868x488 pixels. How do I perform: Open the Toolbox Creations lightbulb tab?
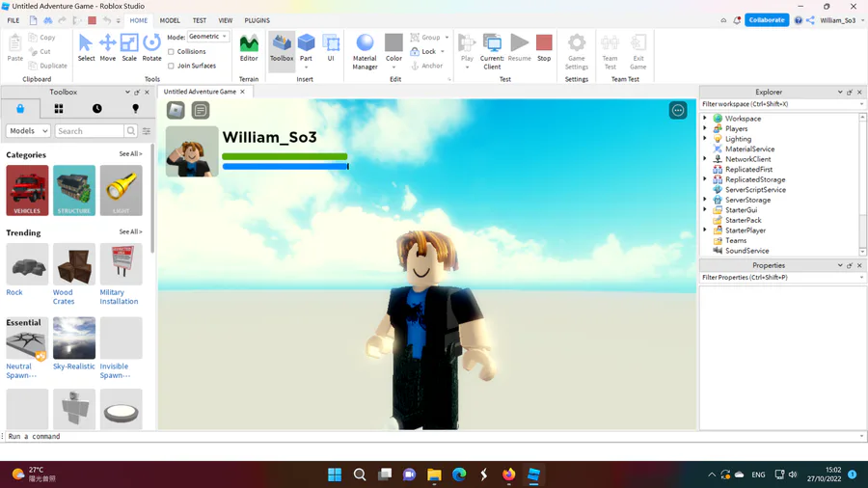(x=135, y=108)
